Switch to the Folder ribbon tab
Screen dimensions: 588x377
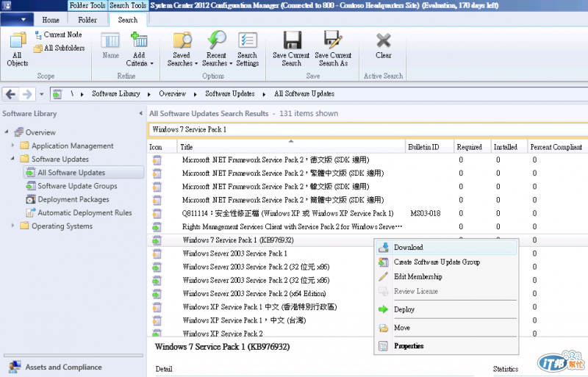(x=87, y=20)
